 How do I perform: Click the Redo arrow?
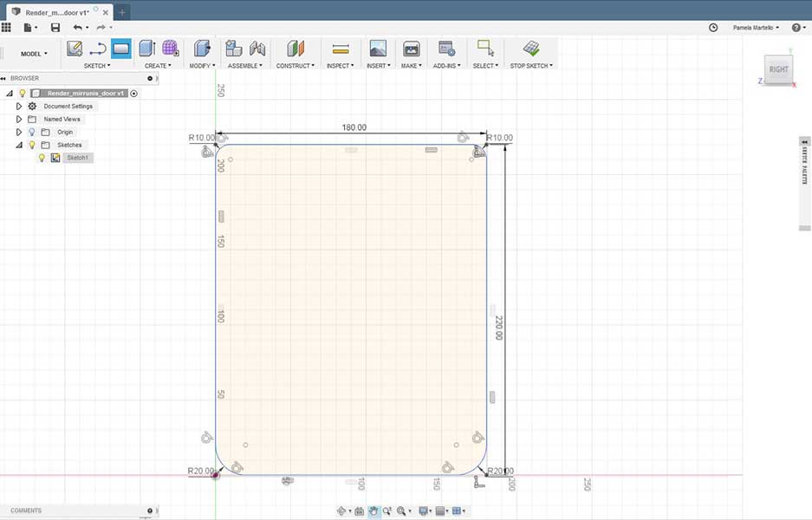[101, 27]
